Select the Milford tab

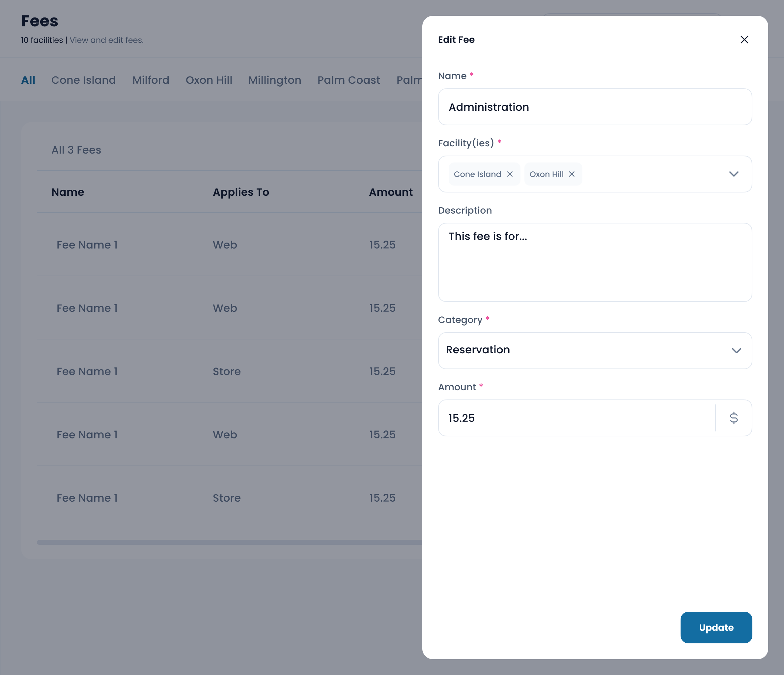point(151,80)
